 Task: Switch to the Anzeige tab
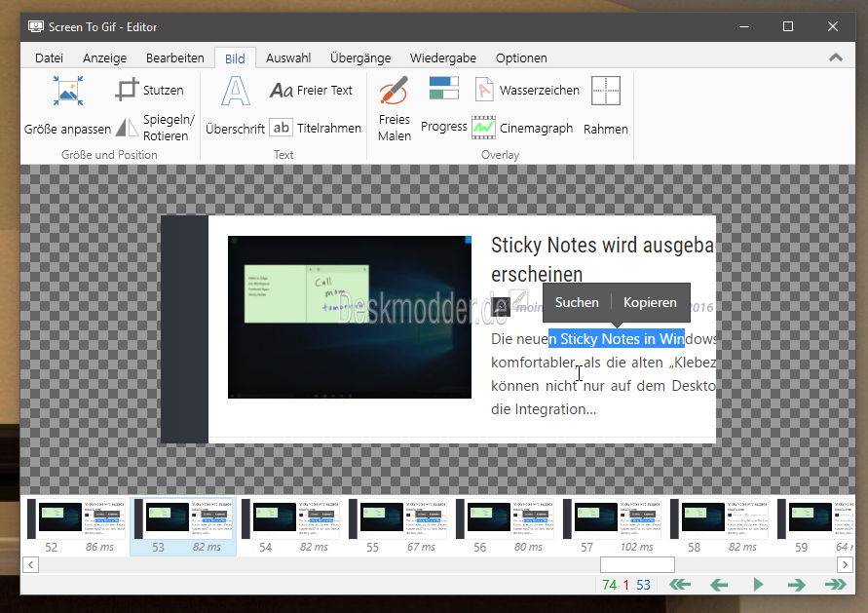tap(104, 58)
